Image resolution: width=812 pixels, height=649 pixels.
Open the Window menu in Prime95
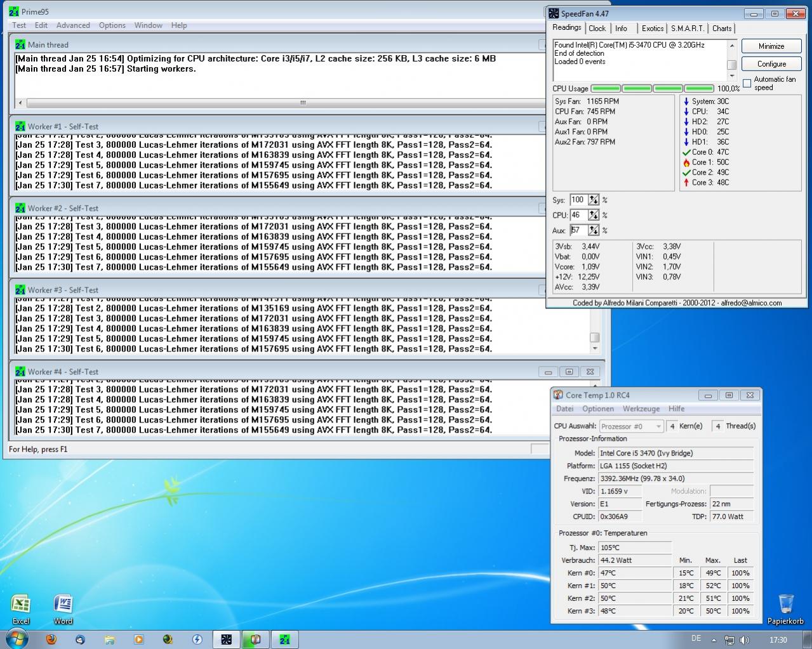[x=148, y=25]
